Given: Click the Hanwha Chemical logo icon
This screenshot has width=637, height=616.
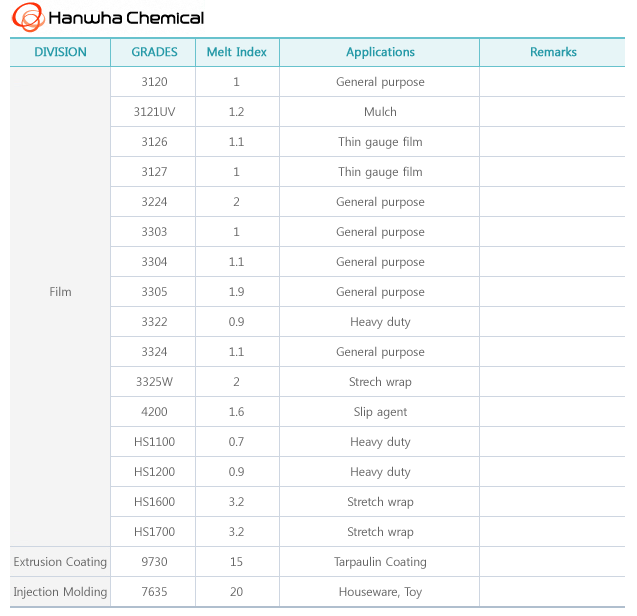Looking at the screenshot, I should coord(28,17).
